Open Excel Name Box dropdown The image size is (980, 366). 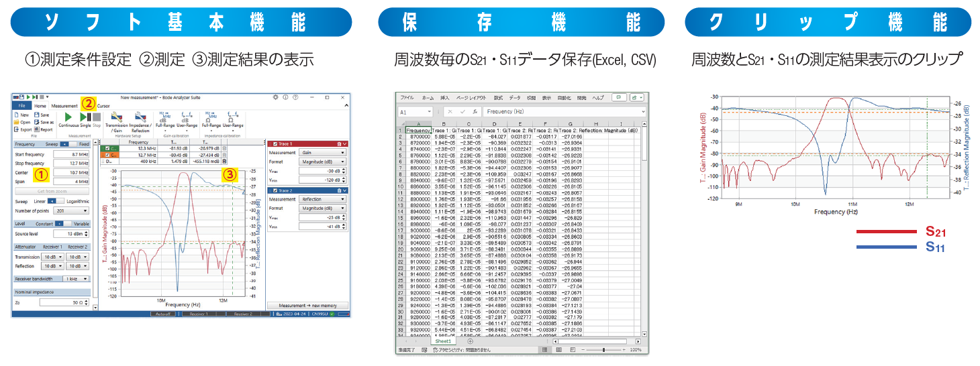pyautogui.click(x=429, y=111)
